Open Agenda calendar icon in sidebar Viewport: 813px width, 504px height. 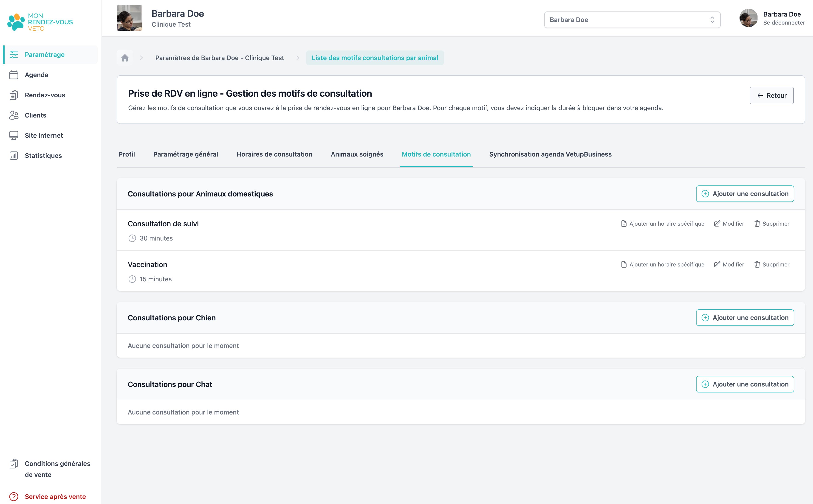[14, 75]
